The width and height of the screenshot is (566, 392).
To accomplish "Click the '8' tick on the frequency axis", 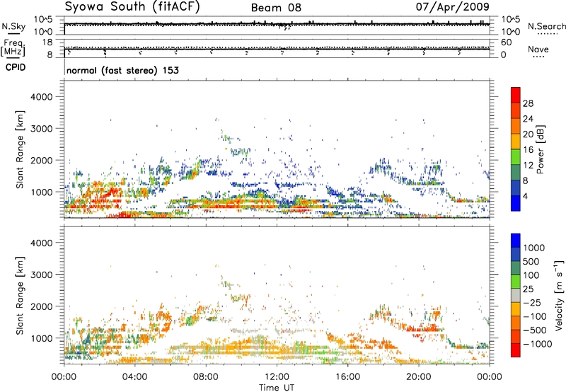I will pyautogui.click(x=50, y=54).
